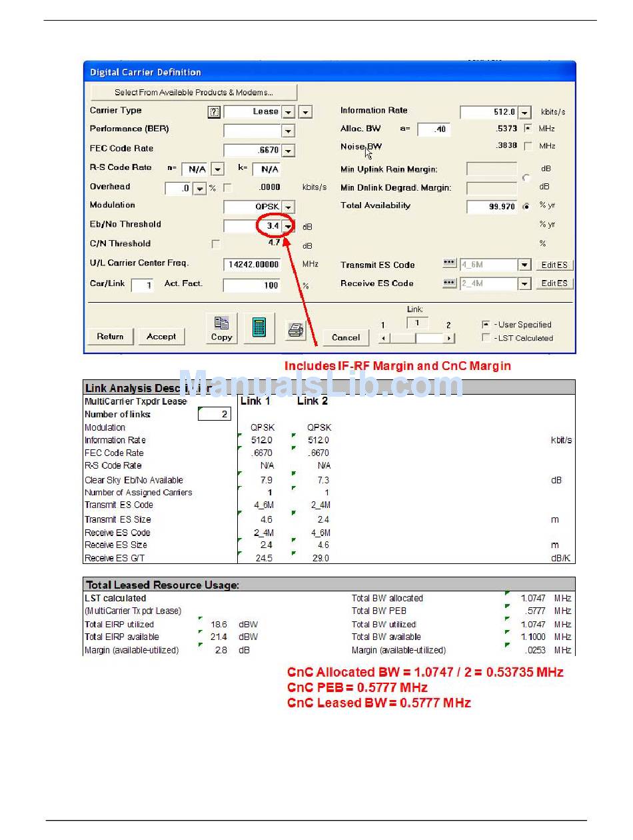Click the Return button
633x840 pixels.
coord(110,337)
